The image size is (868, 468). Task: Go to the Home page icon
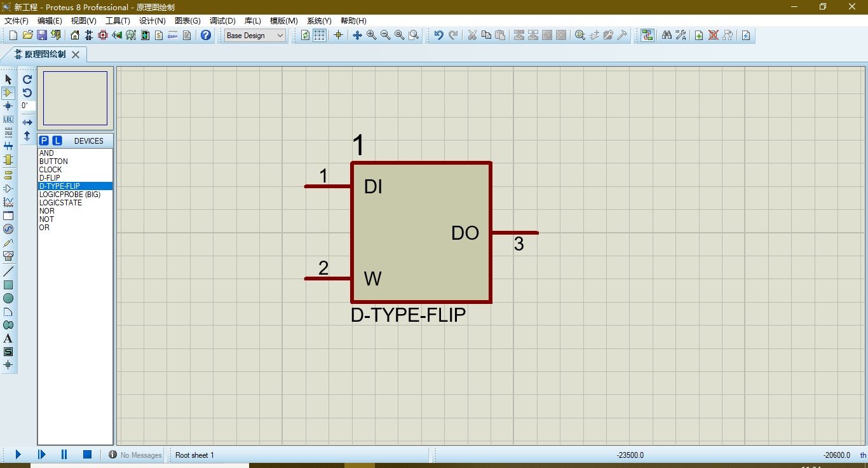click(75, 36)
